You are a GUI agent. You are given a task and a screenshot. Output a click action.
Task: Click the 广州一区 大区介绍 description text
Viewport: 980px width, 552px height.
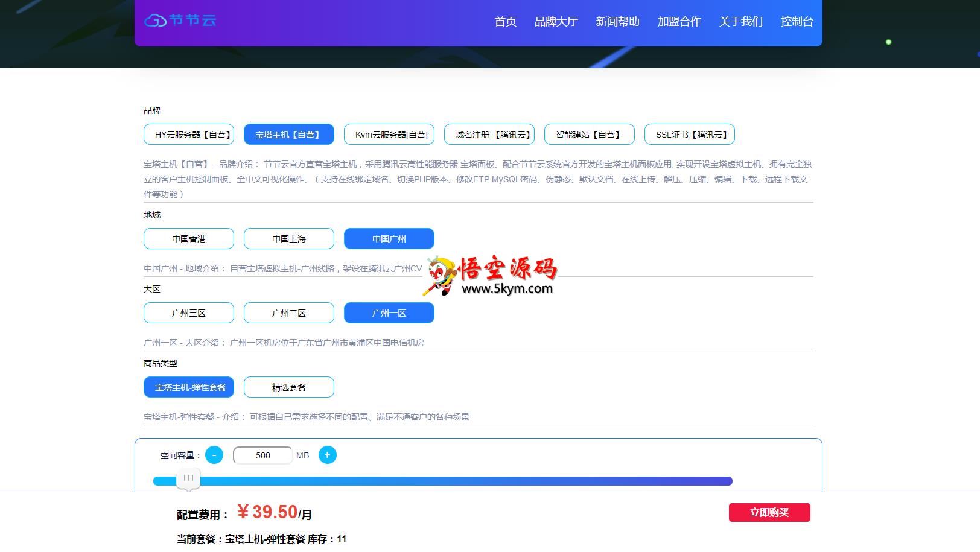click(284, 343)
